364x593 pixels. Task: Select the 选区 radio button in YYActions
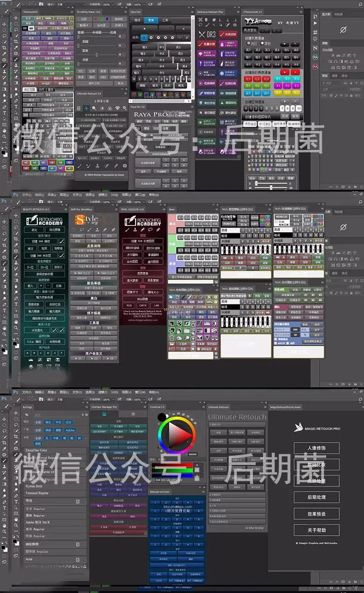click(x=253, y=43)
